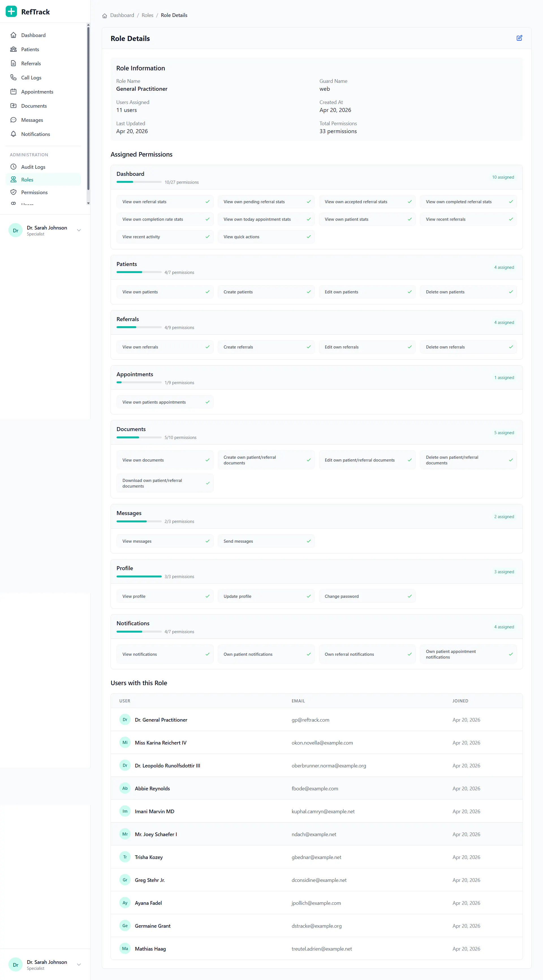Click the EMAIL column header
The image size is (543, 980).
pyautogui.click(x=298, y=701)
